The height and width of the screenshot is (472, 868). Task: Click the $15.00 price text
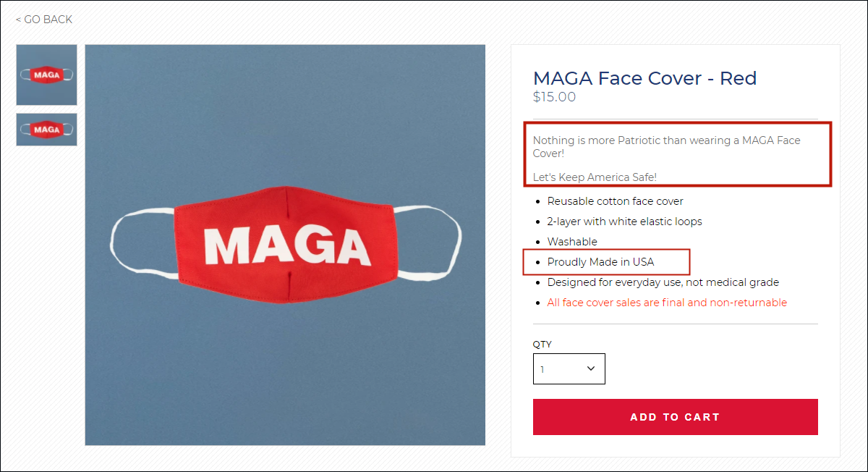555,97
